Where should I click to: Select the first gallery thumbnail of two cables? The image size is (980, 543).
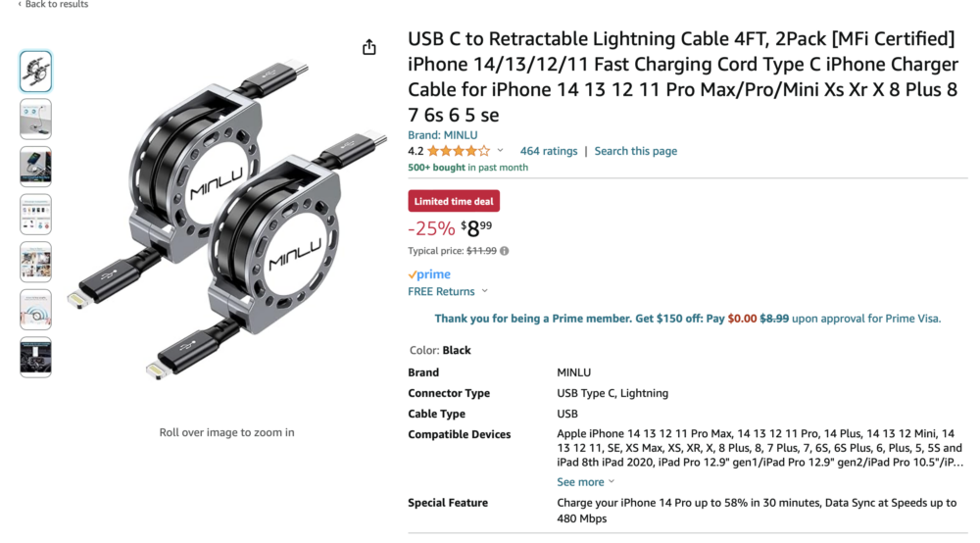coord(36,72)
